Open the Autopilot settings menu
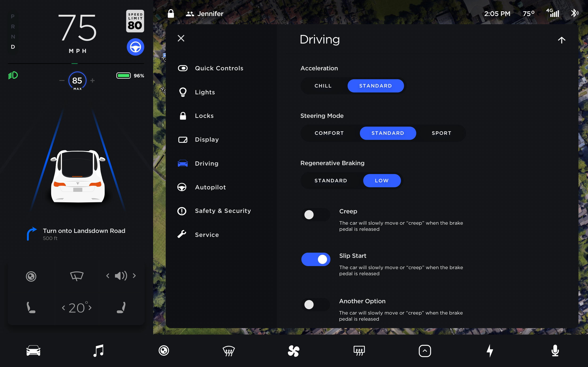This screenshot has height=367, width=588. coord(210,187)
